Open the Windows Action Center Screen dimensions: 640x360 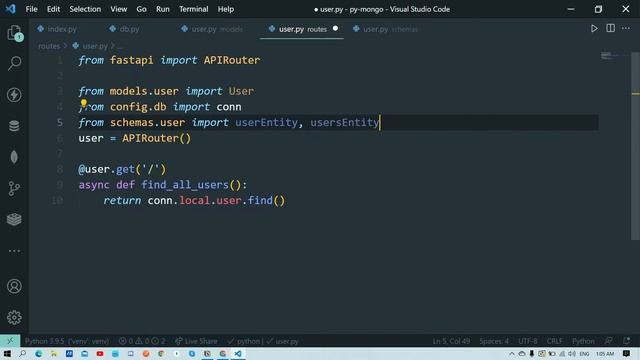pos(626,353)
